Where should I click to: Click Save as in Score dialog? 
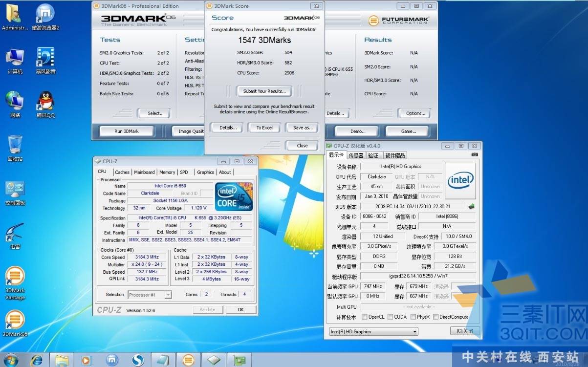pyautogui.click(x=302, y=128)
